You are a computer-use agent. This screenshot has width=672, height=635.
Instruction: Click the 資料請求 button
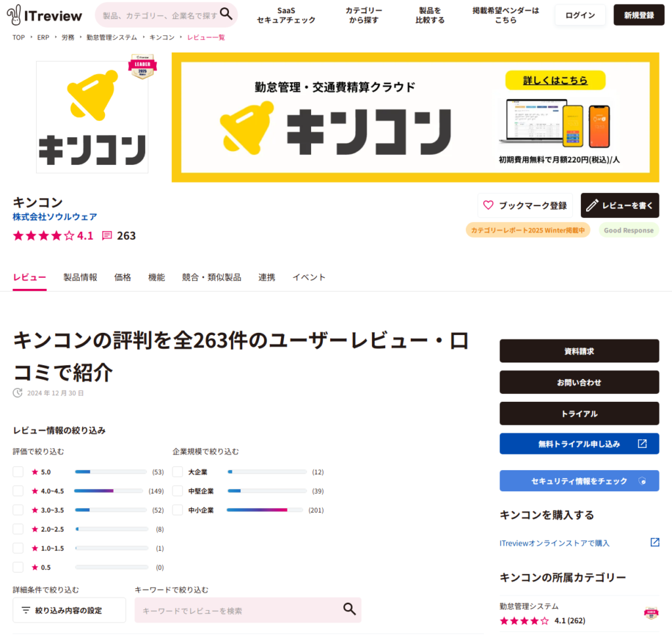[579, 351]
